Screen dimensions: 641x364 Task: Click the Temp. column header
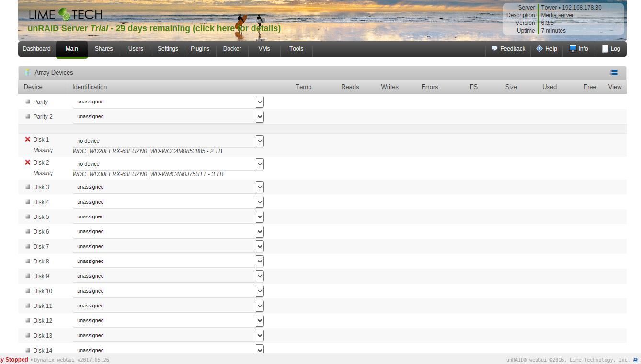coord(304,87)
